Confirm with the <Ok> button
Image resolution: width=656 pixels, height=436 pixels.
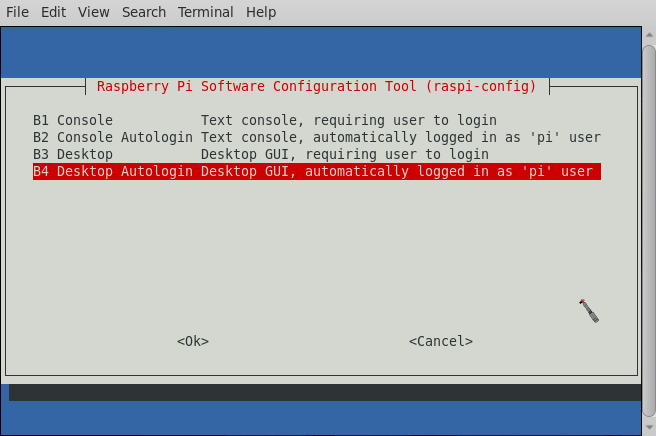point(193,341)
